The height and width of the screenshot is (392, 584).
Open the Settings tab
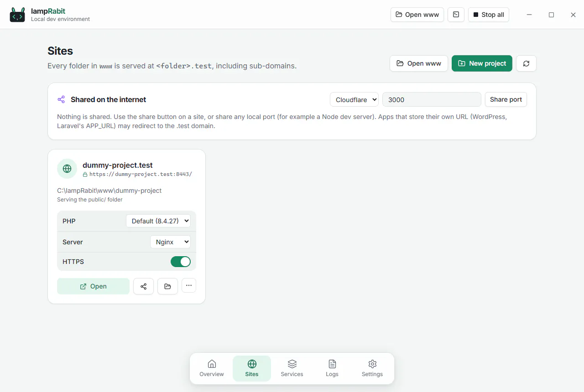(372, 368)
